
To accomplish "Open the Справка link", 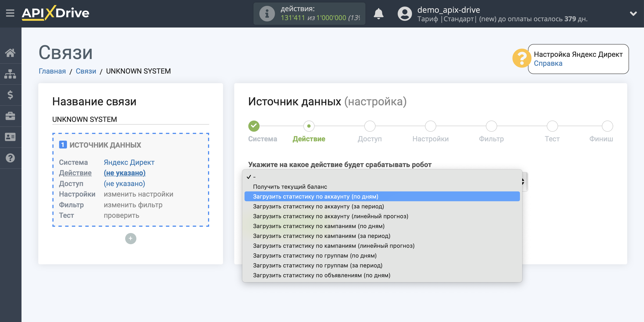I will click(x=548, y=64).
